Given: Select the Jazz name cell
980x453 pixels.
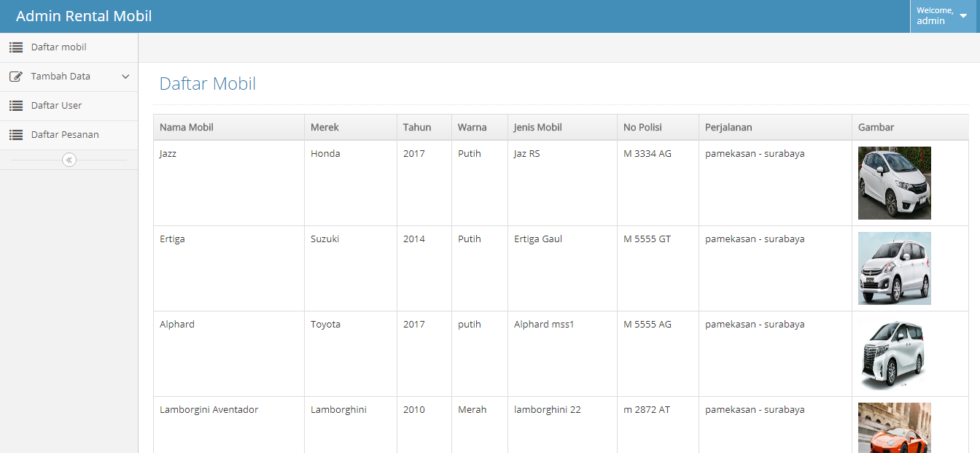Looking at the screenshot, I should 229,183.
